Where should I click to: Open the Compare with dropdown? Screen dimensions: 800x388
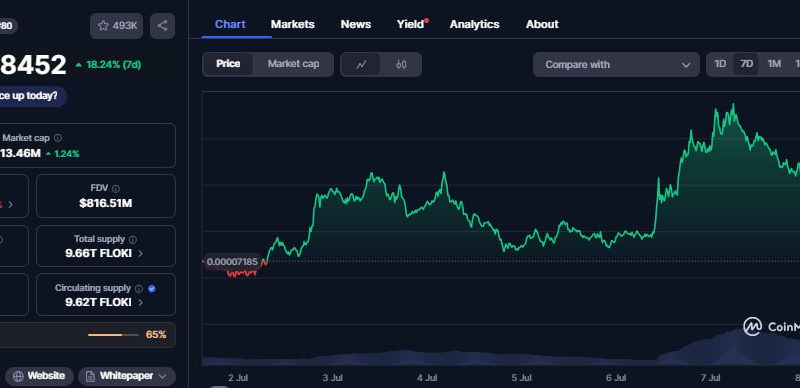616,65
